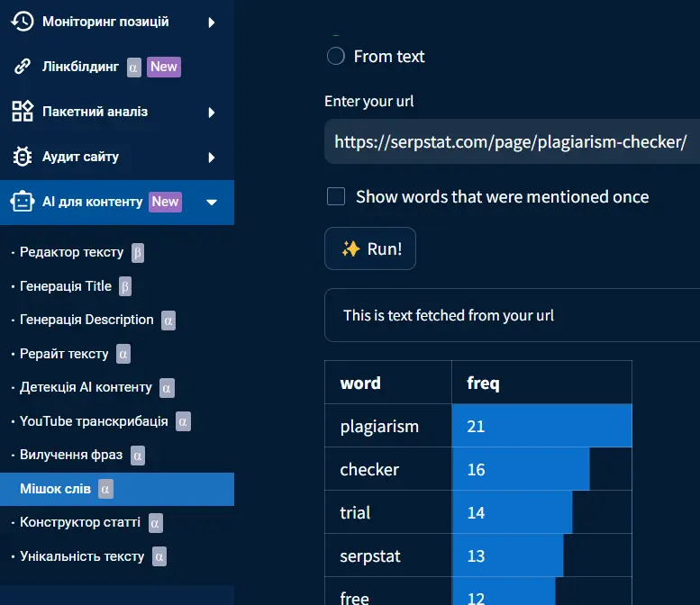Click the serpstat word cell
This screenshot has height=605, width=700.
point(388,555)
